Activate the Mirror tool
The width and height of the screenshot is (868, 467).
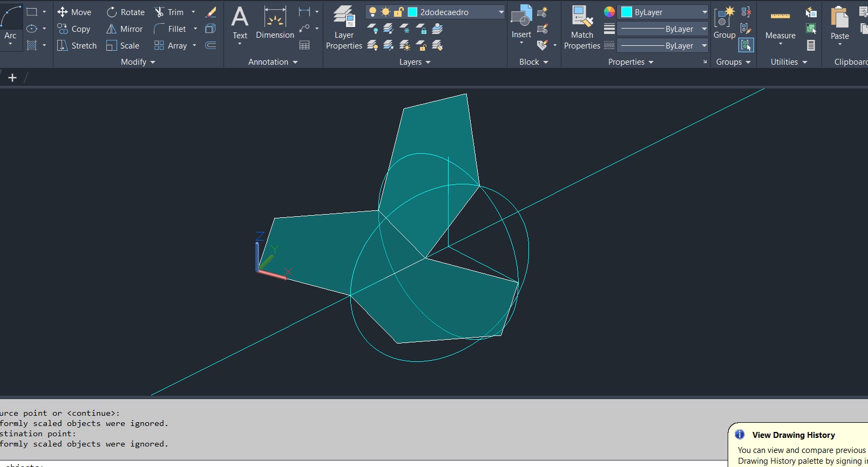pyautogui.click(x=124, y=29)
